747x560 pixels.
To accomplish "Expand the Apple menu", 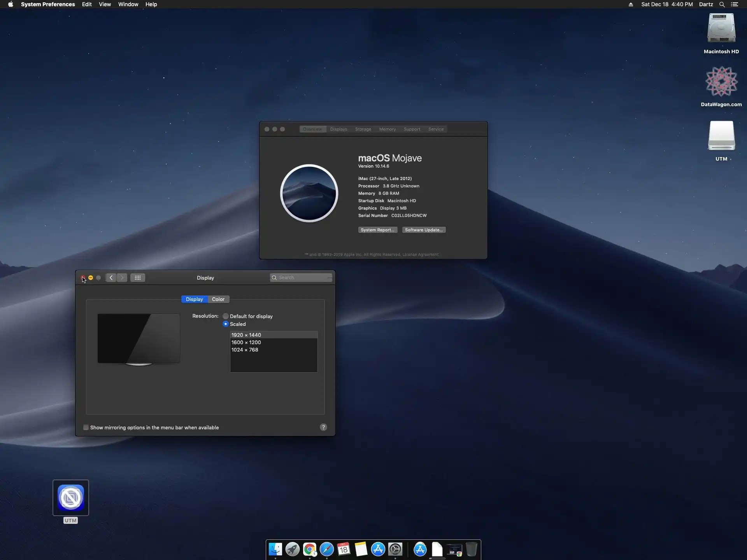I will (11, 4).
